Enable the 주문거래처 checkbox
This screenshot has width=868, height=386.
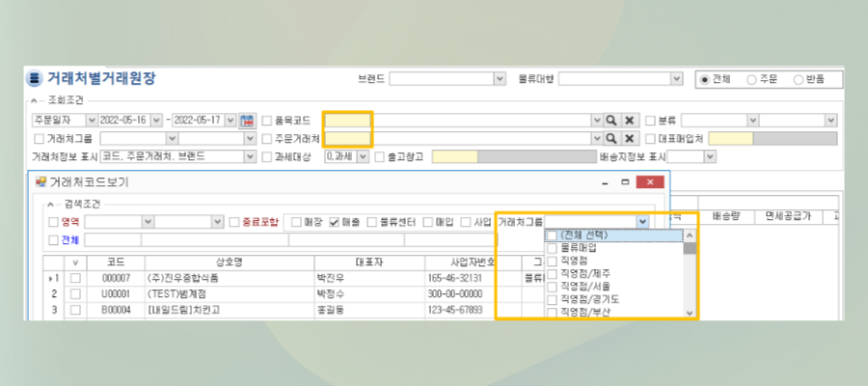[x=267, y=138]
